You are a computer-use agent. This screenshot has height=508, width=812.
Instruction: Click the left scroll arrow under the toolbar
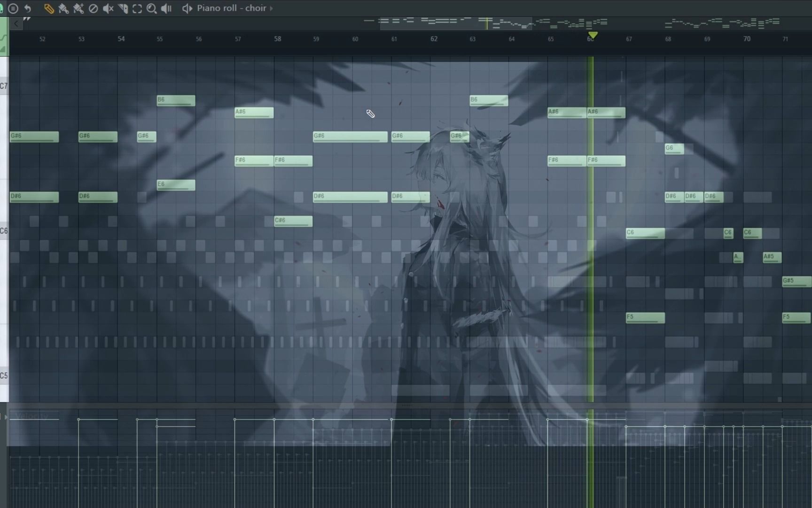click(16, 24)
